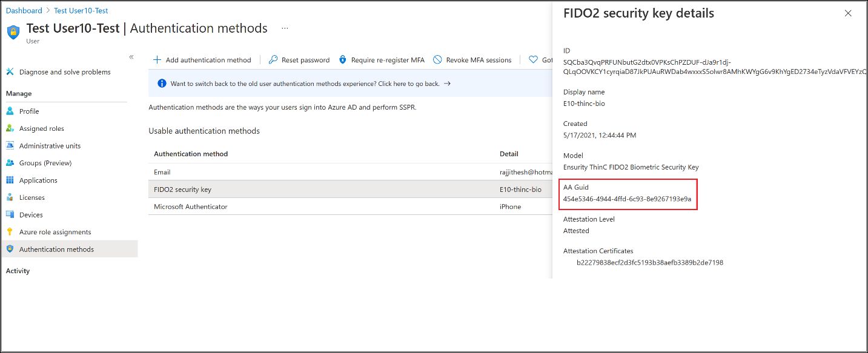Viewport: 868px width, 353px height.
Task: Select the Microsoft Authenticator row
Action: coord(190,206)
